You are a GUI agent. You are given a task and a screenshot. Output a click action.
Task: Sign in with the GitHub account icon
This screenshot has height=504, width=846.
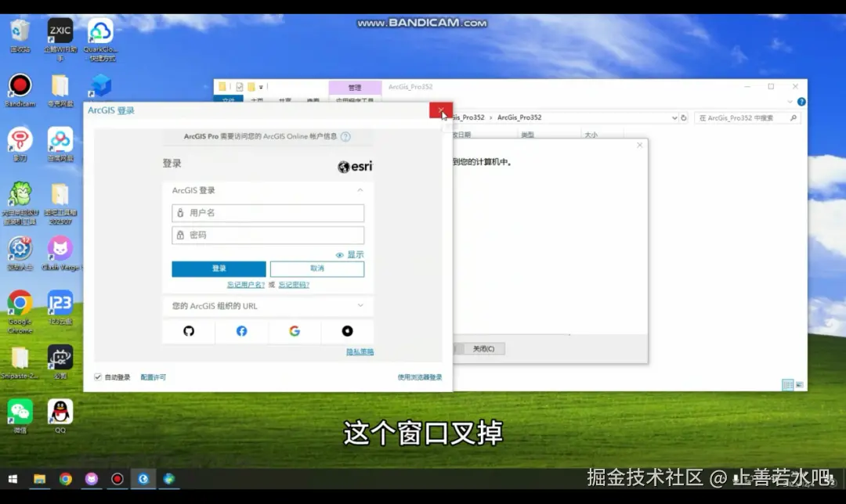click(188, 331)
